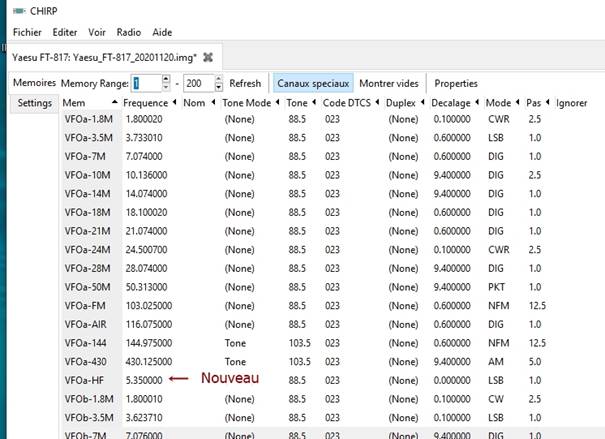Click frequency 21.074000 in VFOa-21M row
This screenshot has height=439, width=605.
pyautogui.click(x=146, y=231)
